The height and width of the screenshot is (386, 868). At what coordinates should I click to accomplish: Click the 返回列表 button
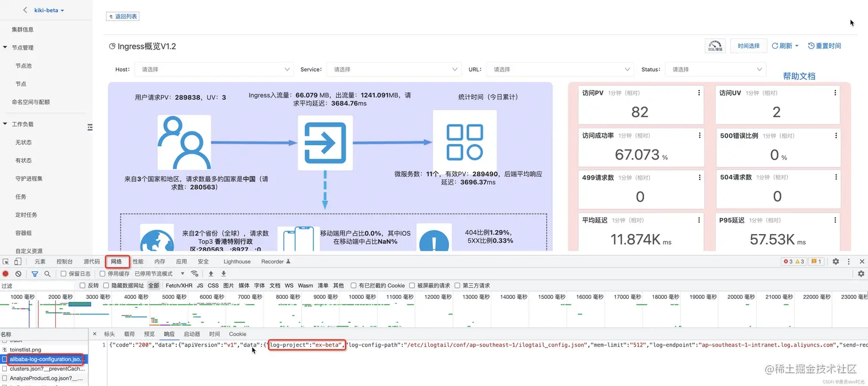click(x=122, y=17)
